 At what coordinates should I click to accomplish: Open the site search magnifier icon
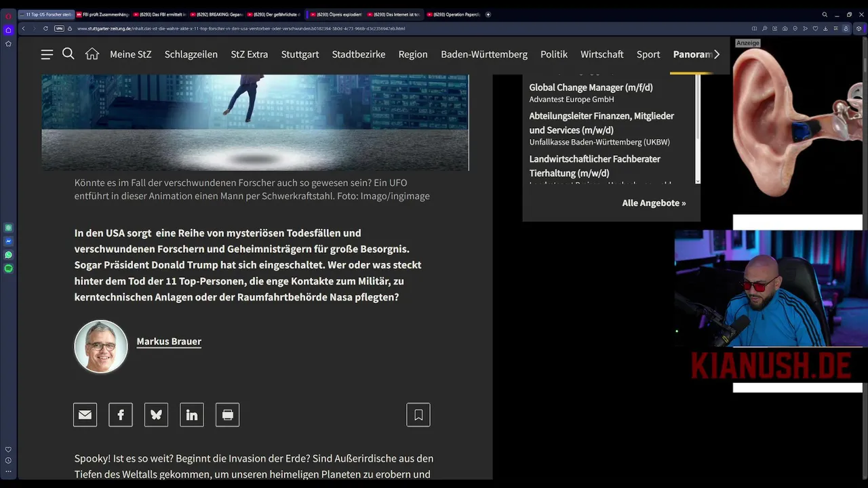tap(68, 54)
